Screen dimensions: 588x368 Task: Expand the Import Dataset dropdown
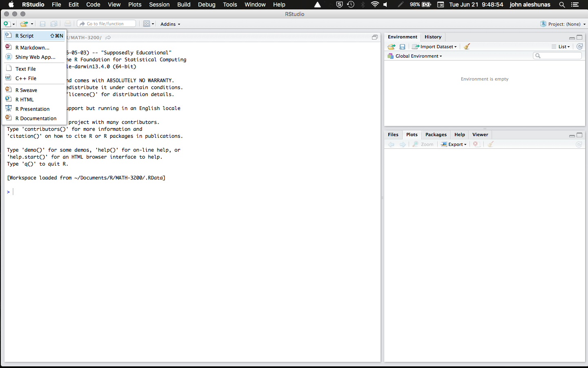point(434,46)
